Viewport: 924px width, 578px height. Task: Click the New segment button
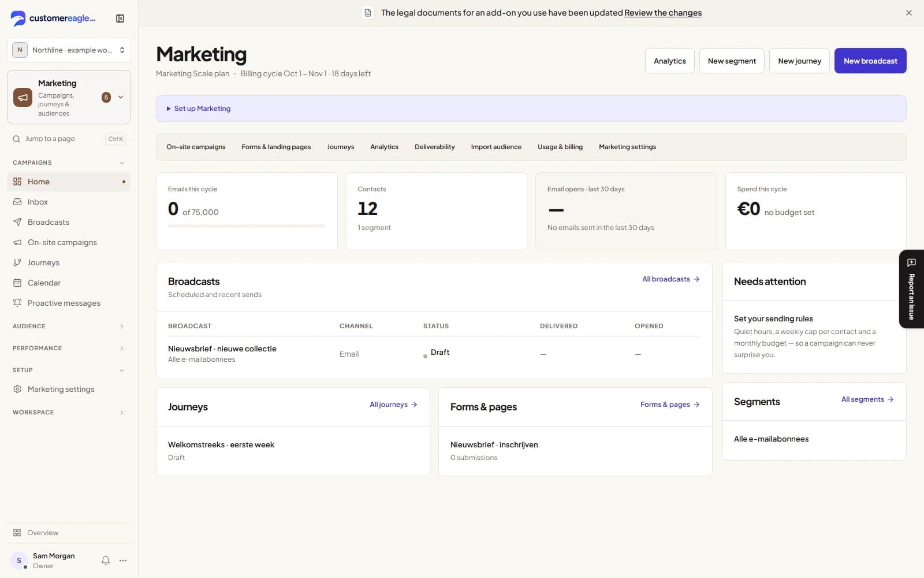pyautogui.click(x=732, y=61)
